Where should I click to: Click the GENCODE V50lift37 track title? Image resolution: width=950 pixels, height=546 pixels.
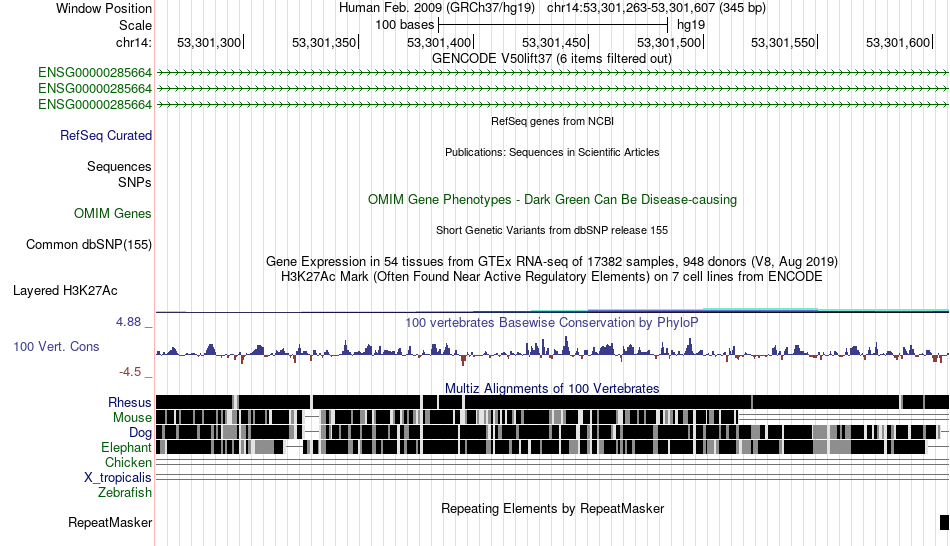[x=551, y=59]
